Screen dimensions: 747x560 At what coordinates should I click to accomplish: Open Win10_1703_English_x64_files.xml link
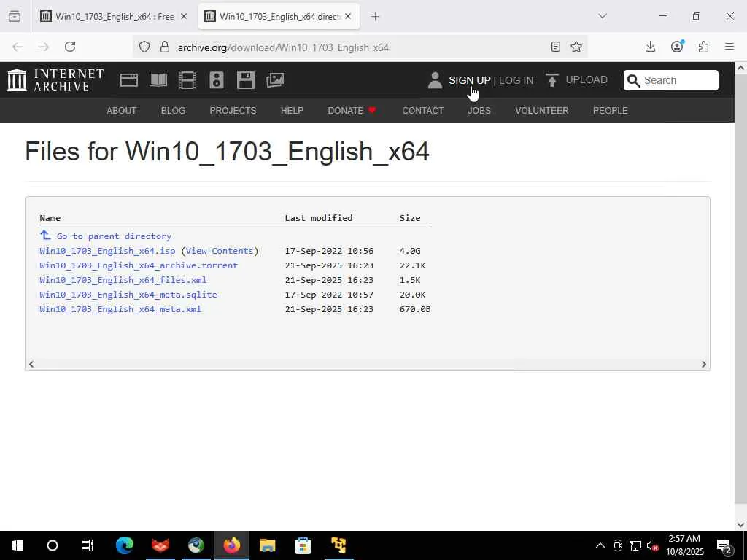pyautogui.click(x=123, y=280)
